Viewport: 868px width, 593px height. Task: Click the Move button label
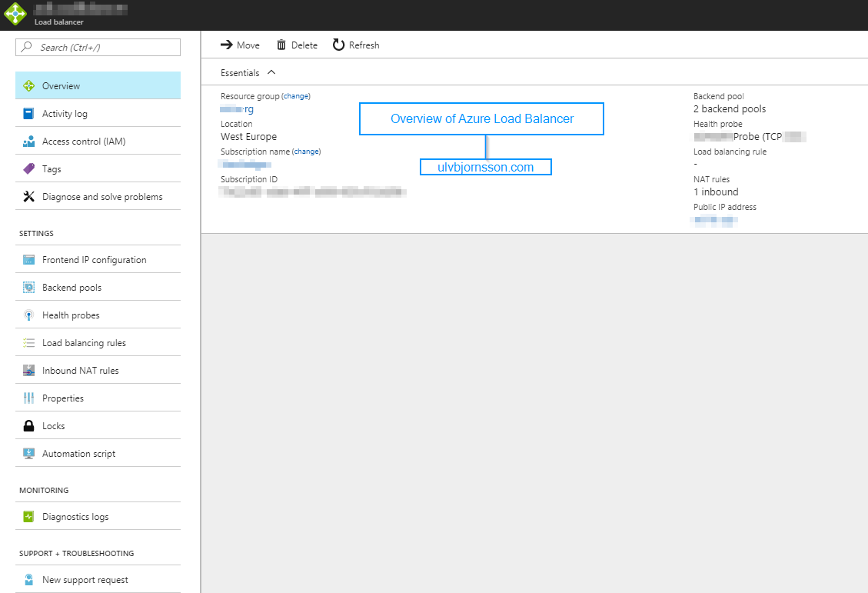[248, 45]
